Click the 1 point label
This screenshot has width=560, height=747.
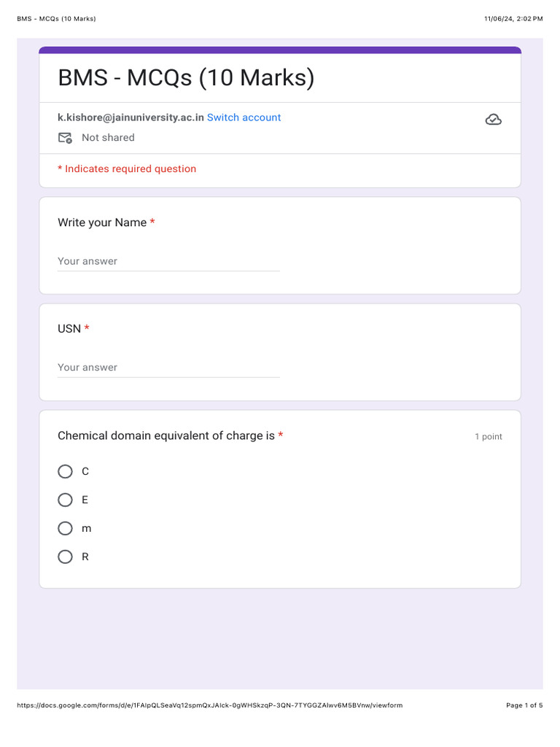click(x=488, y=437)
